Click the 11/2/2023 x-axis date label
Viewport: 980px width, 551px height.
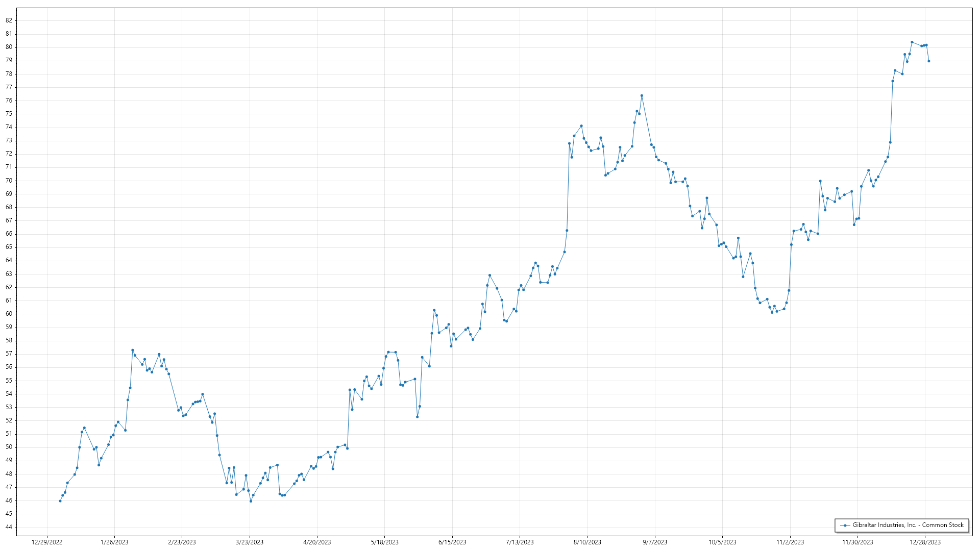(x=790, y=542)
